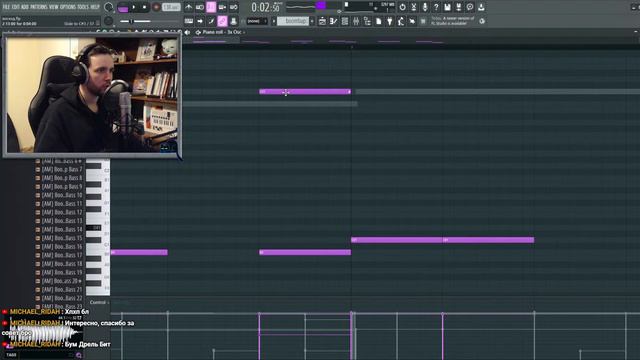Click the Play button in transport

click(x=134, y=7)
